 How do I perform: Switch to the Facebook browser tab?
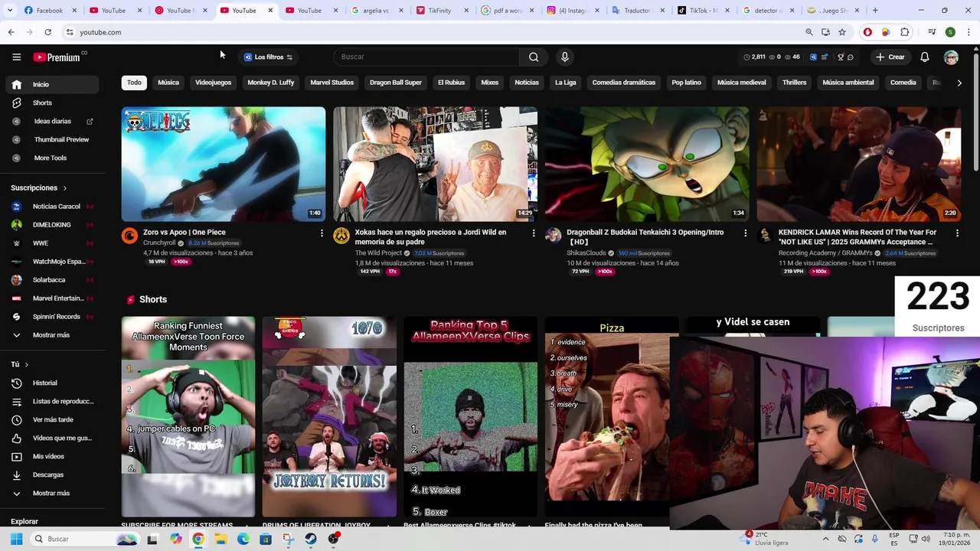49,11
